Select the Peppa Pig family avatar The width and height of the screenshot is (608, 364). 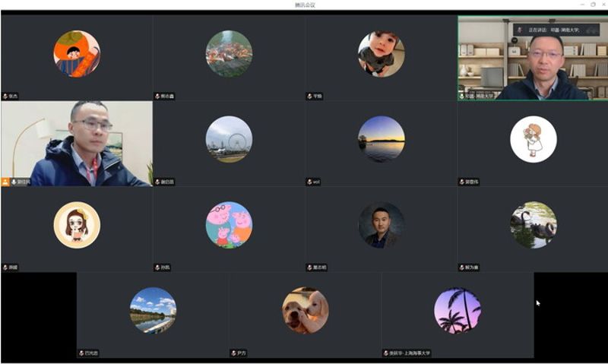tap(229, 225)
